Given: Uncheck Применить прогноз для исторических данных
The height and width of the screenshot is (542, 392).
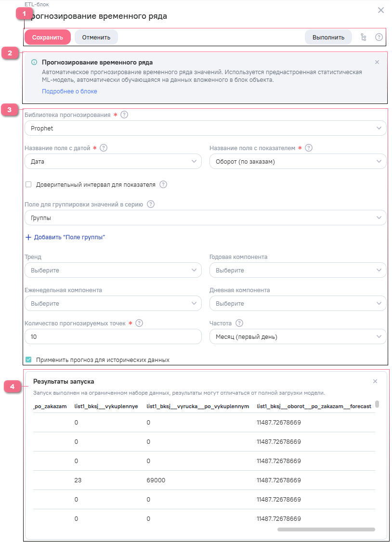Looking at the screenshot, I should [28, 360].
